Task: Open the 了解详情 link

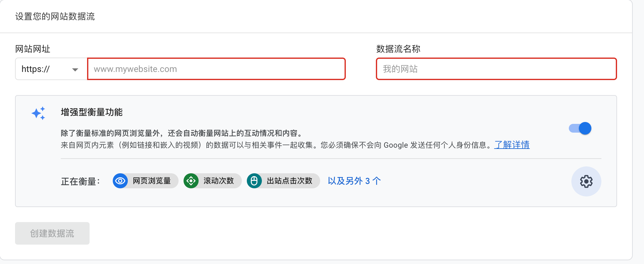Action: pos(512,145)
